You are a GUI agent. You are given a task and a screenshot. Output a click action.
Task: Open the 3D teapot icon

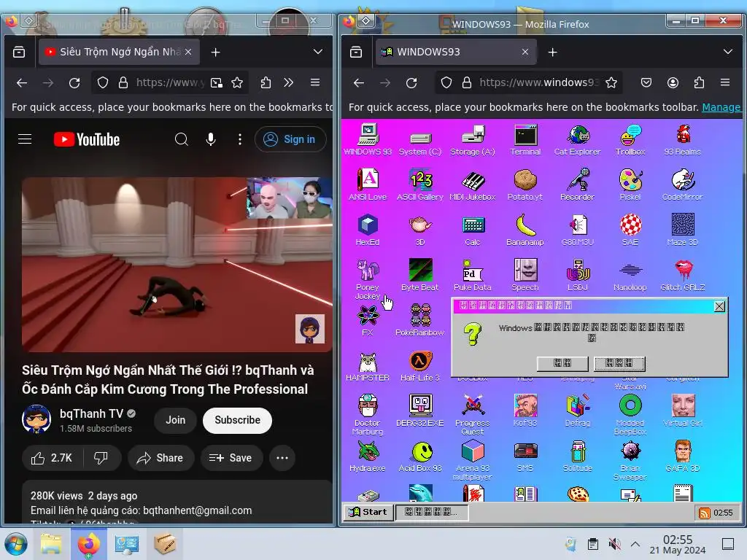pyautogui.click(x=420, y=230)
